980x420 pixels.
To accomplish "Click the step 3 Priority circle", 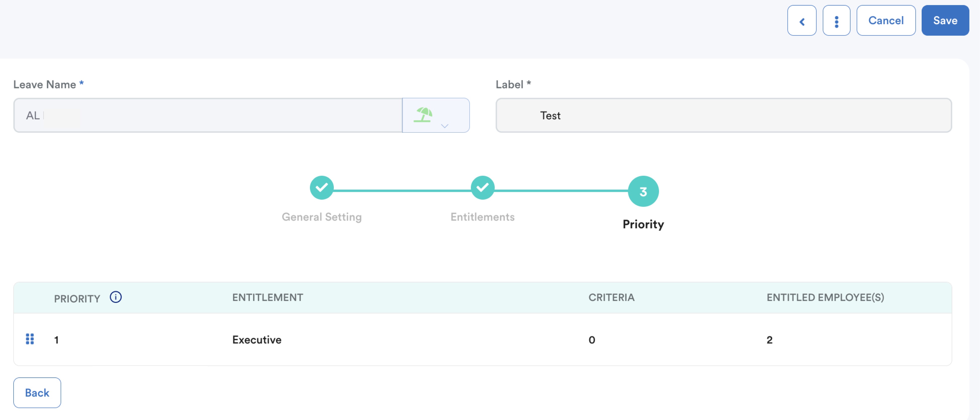I will [x=643, y=191].
